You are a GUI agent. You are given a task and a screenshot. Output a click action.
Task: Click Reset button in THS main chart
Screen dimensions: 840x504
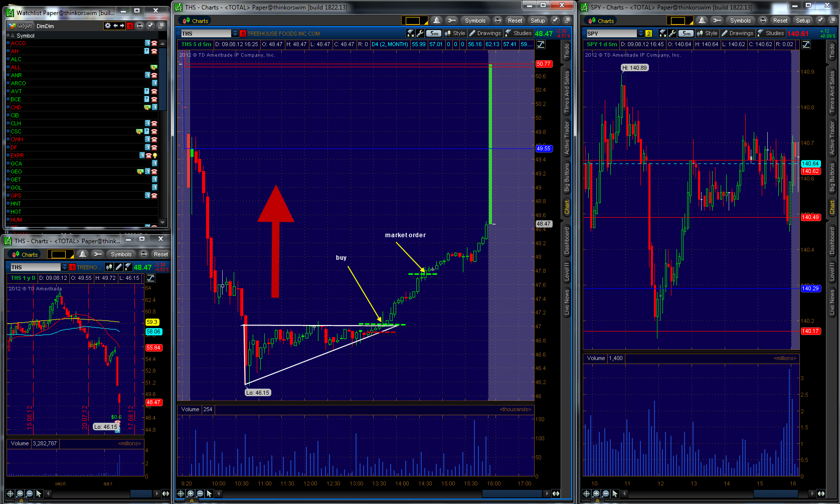pyautogui.click(x=515, y=21)
